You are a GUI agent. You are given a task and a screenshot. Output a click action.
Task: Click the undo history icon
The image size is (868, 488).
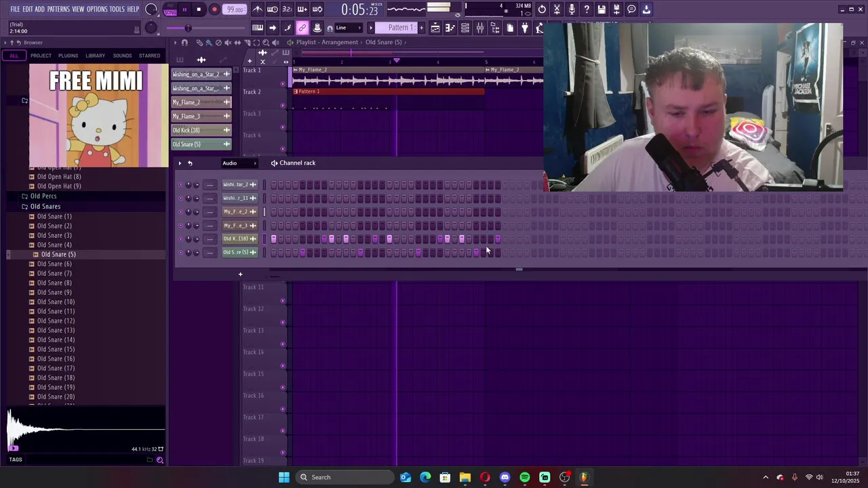click(x=542, y=9)
